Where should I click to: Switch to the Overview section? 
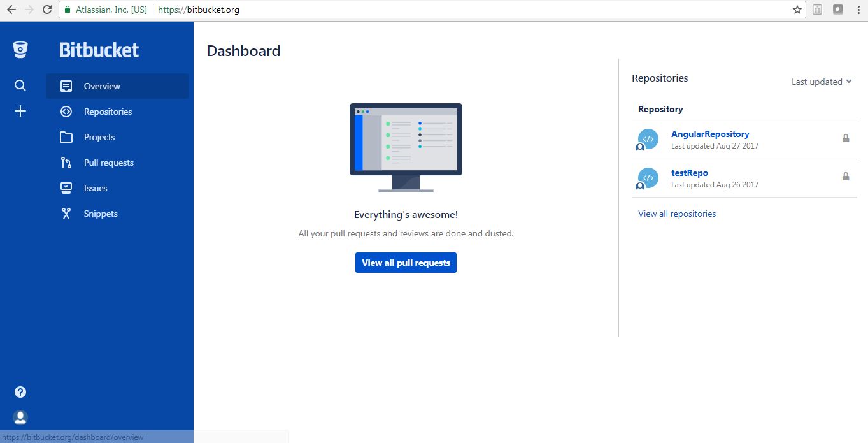click(x=102, y=85)
